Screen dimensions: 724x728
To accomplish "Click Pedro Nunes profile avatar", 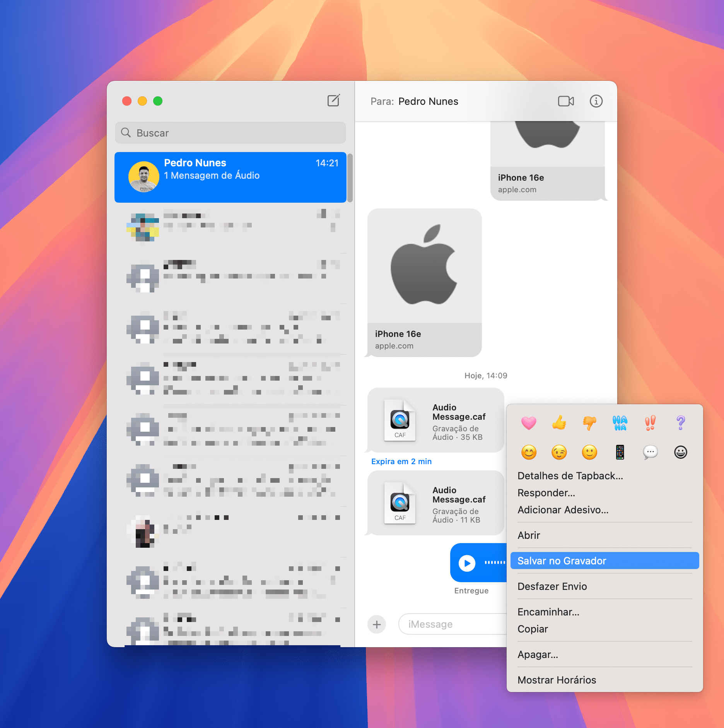I will tap(144, 177).
